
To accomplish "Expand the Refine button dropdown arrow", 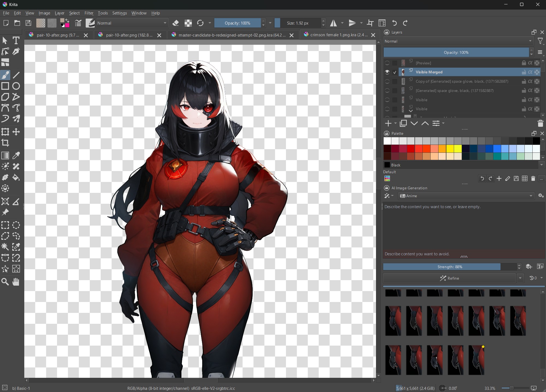I will (520, 278).
